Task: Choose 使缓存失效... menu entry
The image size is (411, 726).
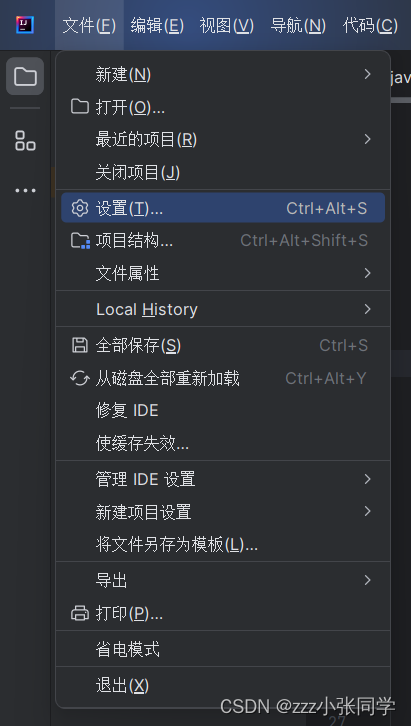Action: (223, 444)
